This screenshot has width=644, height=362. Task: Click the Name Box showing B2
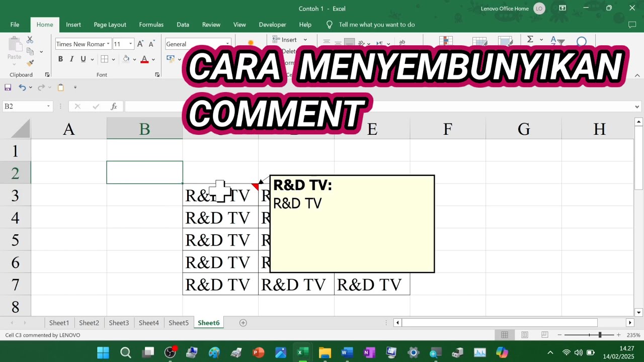click(x=24, y=106)
